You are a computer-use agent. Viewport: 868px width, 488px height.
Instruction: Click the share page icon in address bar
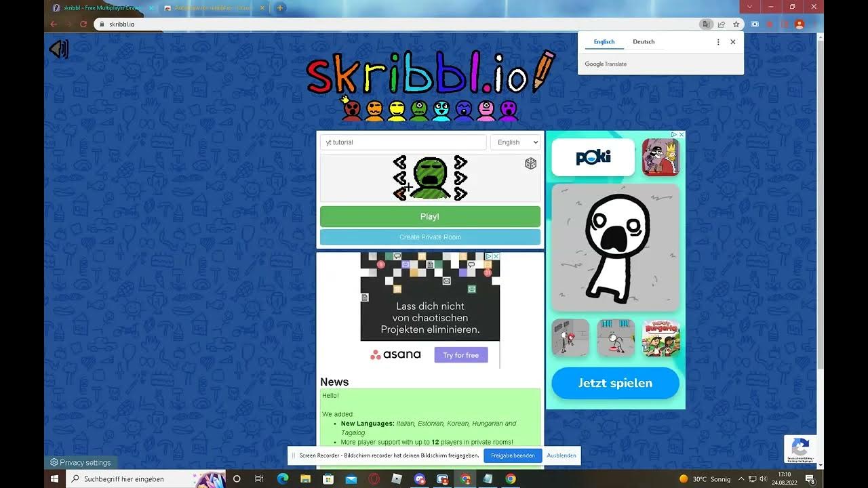click(x=722, y=24)
